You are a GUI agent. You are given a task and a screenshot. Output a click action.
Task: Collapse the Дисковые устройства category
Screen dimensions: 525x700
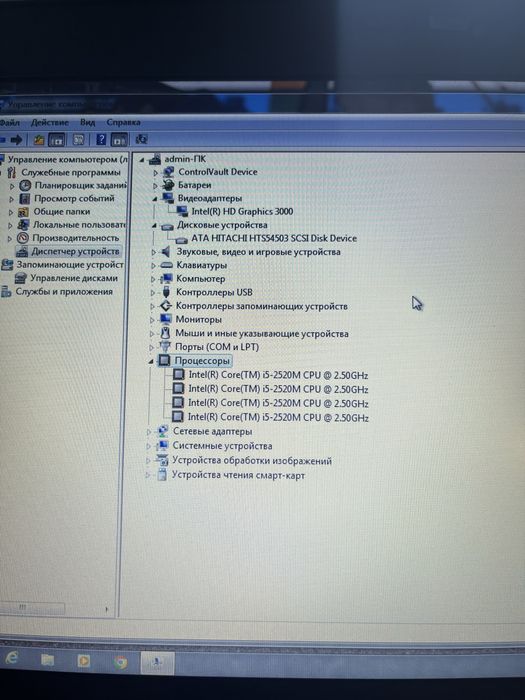(x=154, y=226)
